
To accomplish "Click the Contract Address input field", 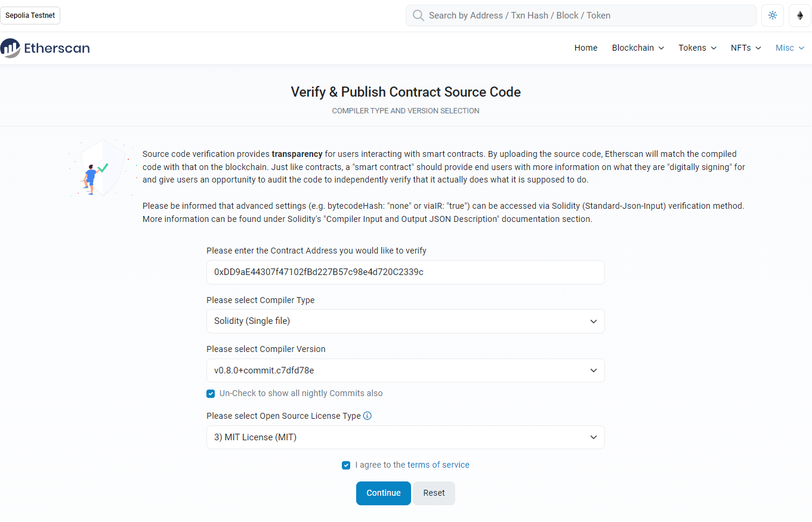I will 406,272.
